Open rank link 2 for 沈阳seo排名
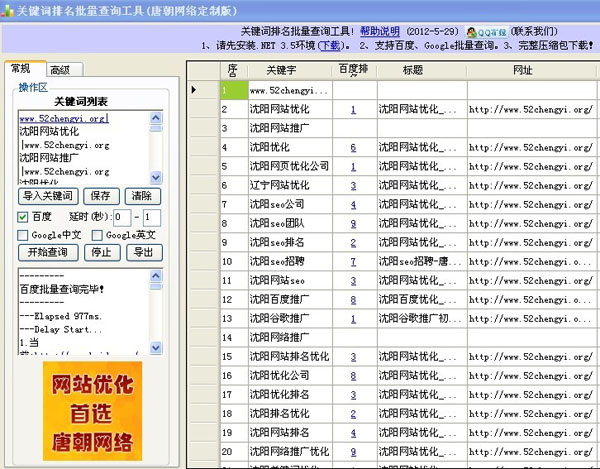Image resolution: width=600 pixels, height=469 pixels. click(x=353, y=243)
